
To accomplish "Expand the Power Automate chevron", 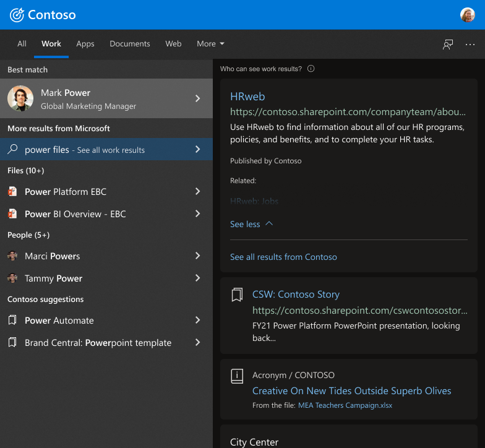I will coord(198,321).
